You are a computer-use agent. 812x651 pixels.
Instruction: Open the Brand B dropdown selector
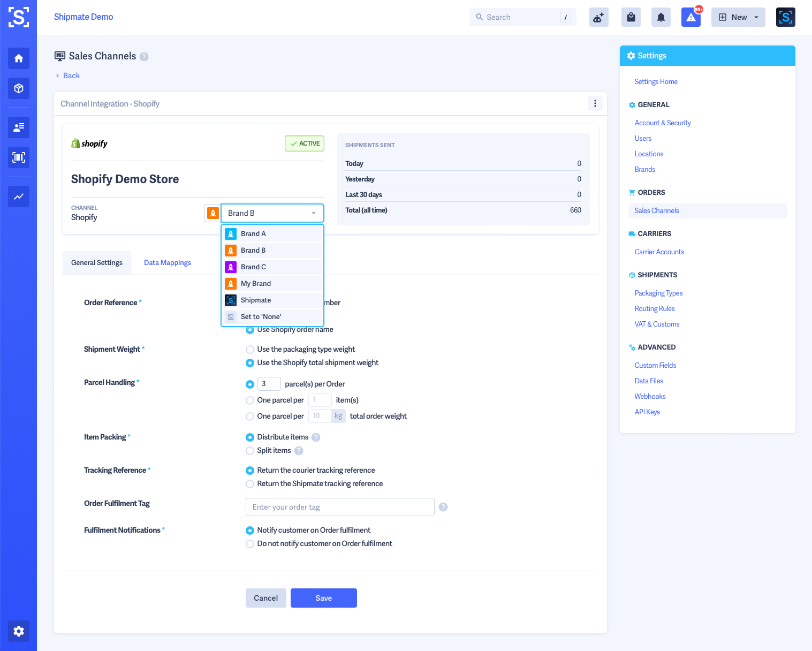tap(272, 213)
